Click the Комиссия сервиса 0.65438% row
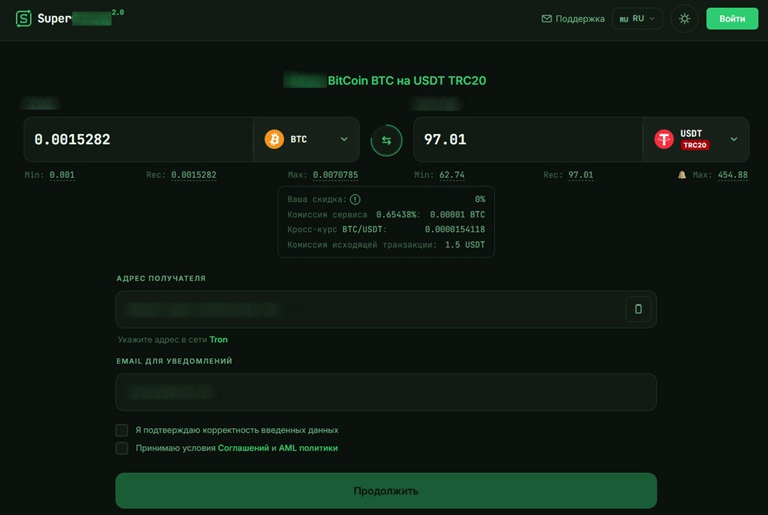768x515 pixels. (x=386, y=215)
